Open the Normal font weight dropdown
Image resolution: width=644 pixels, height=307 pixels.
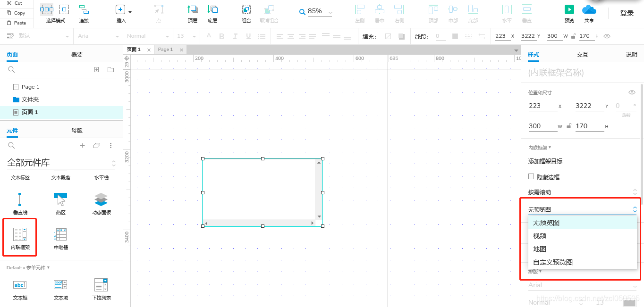(148, 36)
